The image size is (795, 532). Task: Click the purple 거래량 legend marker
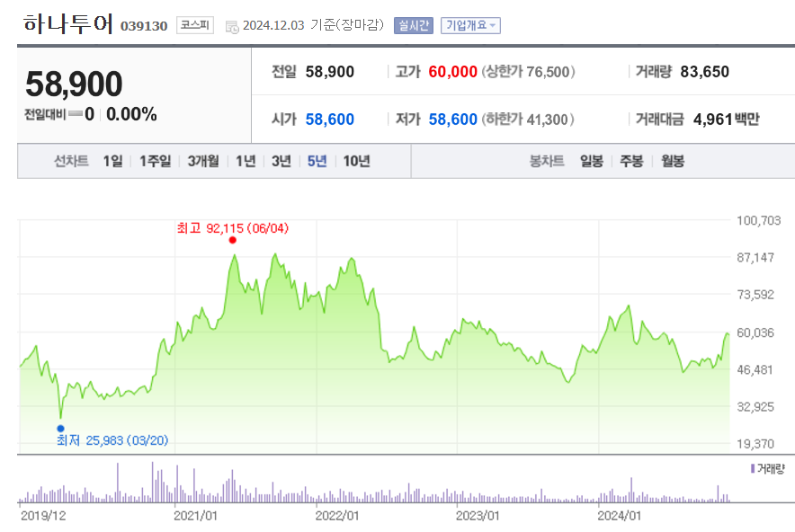[753, 469]
